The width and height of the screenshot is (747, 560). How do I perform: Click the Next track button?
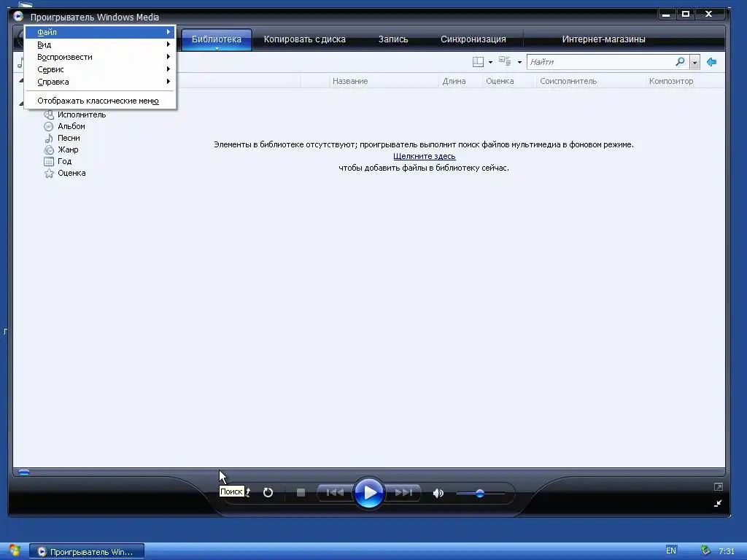[x=403, y=492]
